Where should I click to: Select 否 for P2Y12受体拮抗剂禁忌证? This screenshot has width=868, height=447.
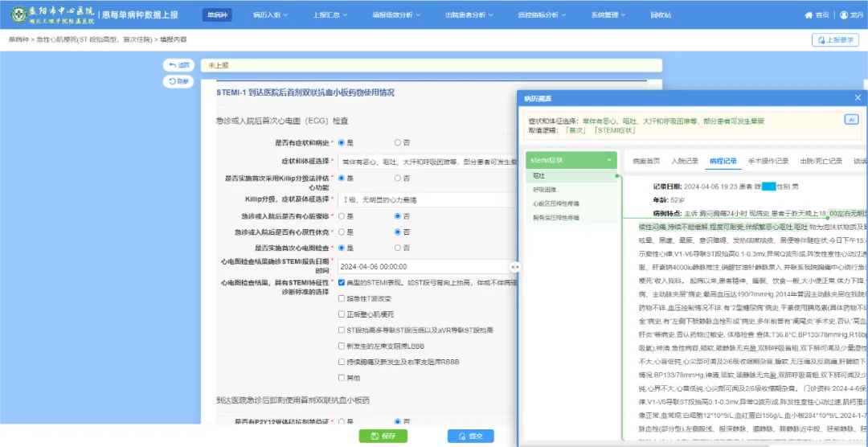[x=398, y=422]
